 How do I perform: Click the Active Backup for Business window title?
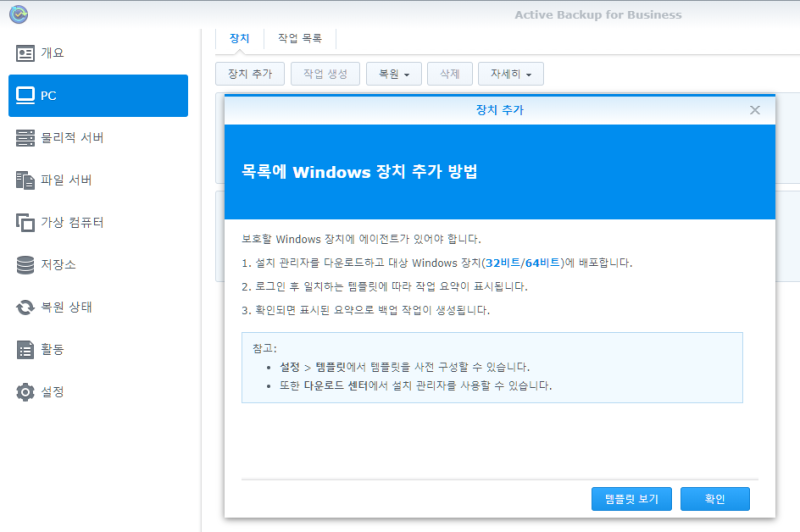[598, 15]
